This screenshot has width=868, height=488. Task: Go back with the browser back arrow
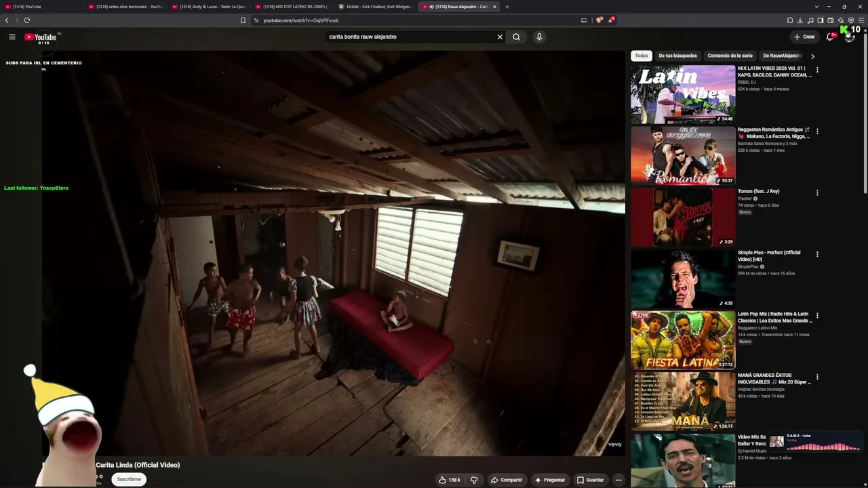7,20
